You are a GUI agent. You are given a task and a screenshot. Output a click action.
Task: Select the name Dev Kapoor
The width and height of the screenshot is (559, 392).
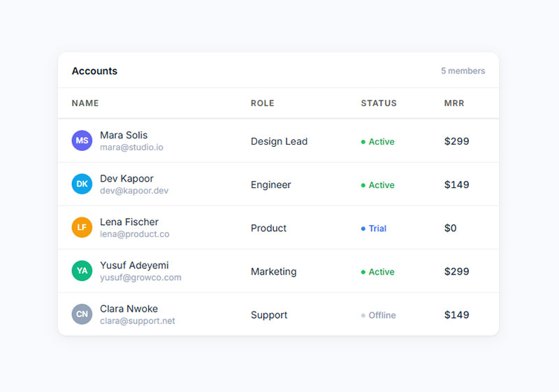point(126,179)
